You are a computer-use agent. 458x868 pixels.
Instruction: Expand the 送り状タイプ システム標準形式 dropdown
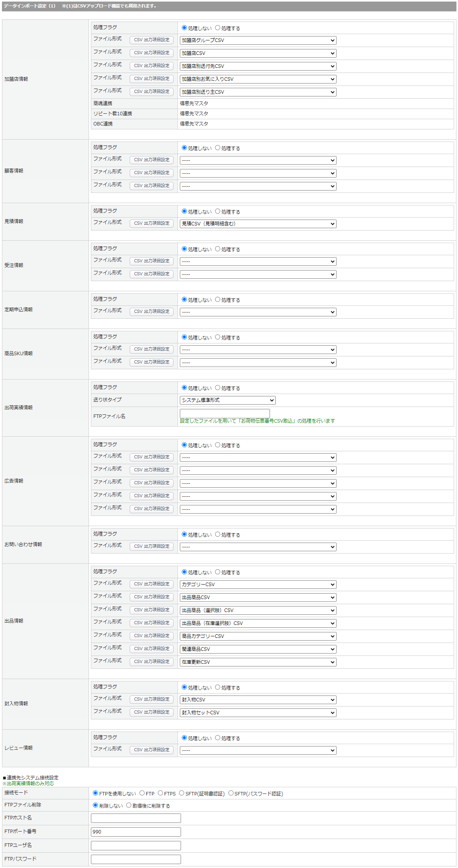tap(227, 400)
